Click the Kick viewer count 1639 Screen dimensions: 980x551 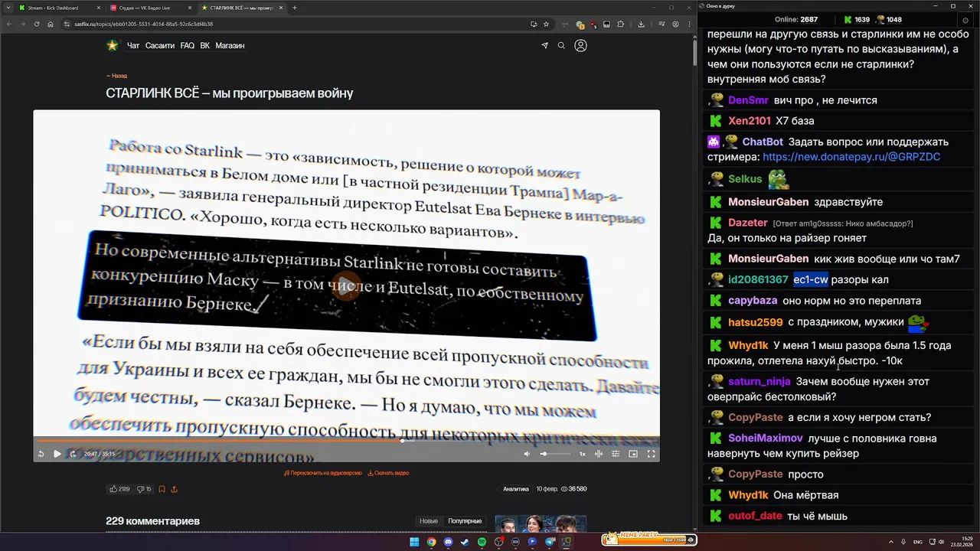pos(857,19)
